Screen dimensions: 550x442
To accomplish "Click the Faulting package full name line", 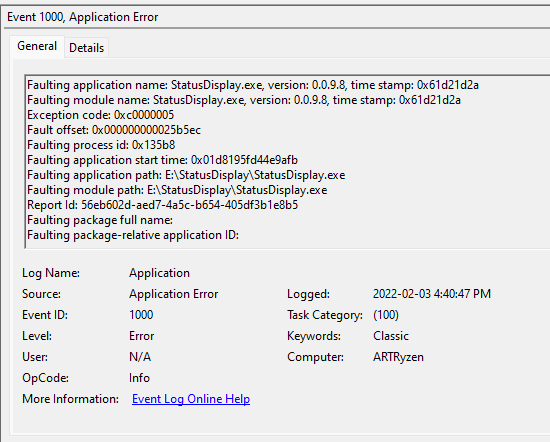I will pyautogui.click(x=100, y=220).
